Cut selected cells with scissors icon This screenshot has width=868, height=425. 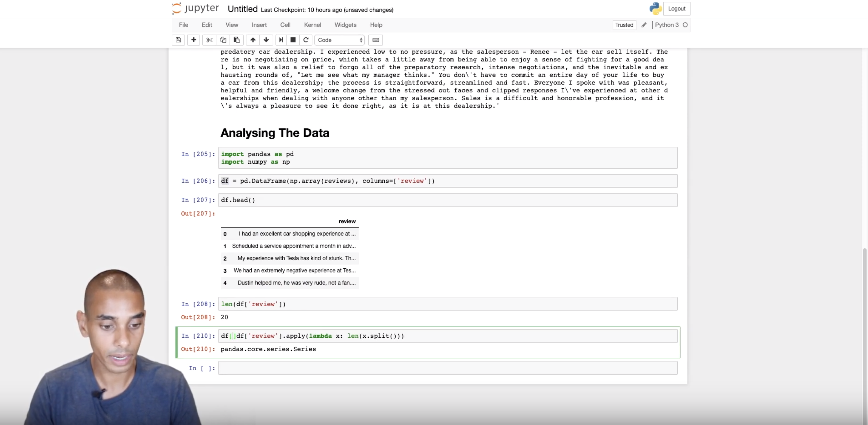209,40
